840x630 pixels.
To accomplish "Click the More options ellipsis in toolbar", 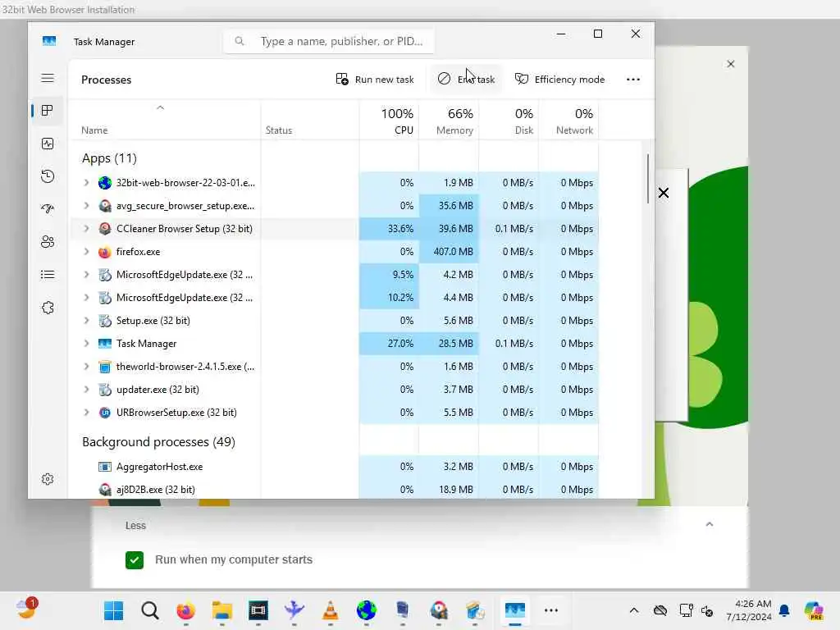I will 633,80.
